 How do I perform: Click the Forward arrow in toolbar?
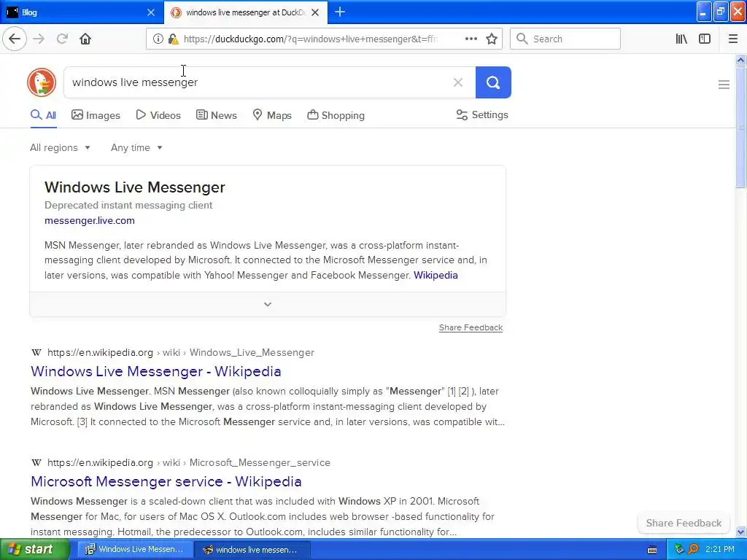pyautogui.click(x=39, y=39)
